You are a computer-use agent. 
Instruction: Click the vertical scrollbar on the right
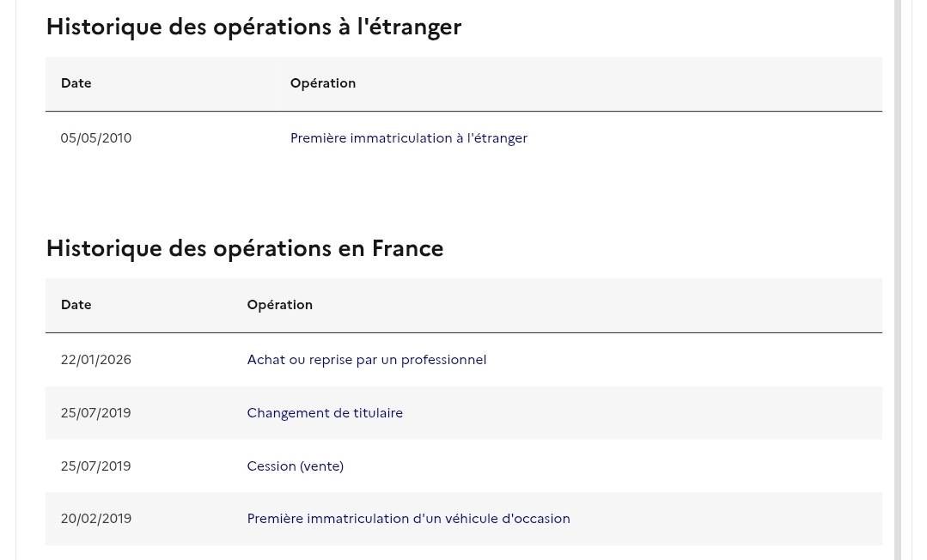(898, 280)
